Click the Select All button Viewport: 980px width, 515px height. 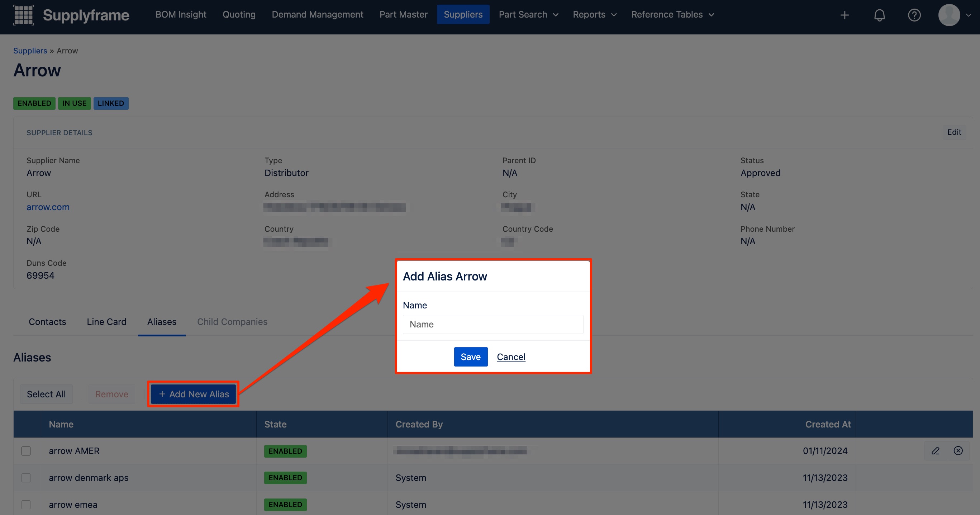tap(46, 394)
